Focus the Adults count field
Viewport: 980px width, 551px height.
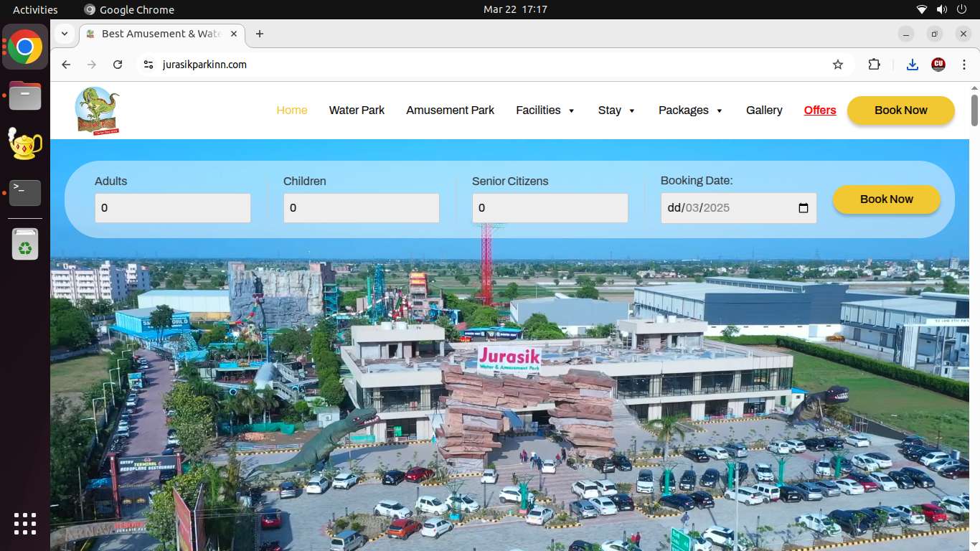tap(173, 208)
